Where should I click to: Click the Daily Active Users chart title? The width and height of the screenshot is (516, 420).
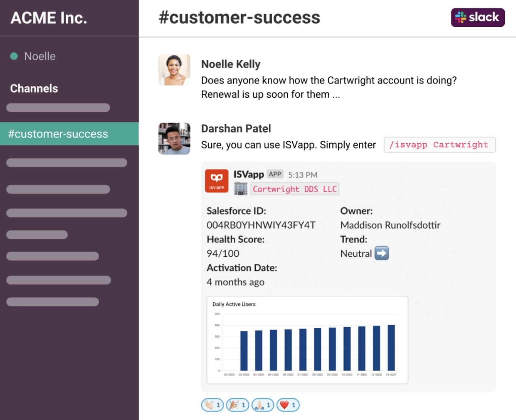[x=234, y=304]
